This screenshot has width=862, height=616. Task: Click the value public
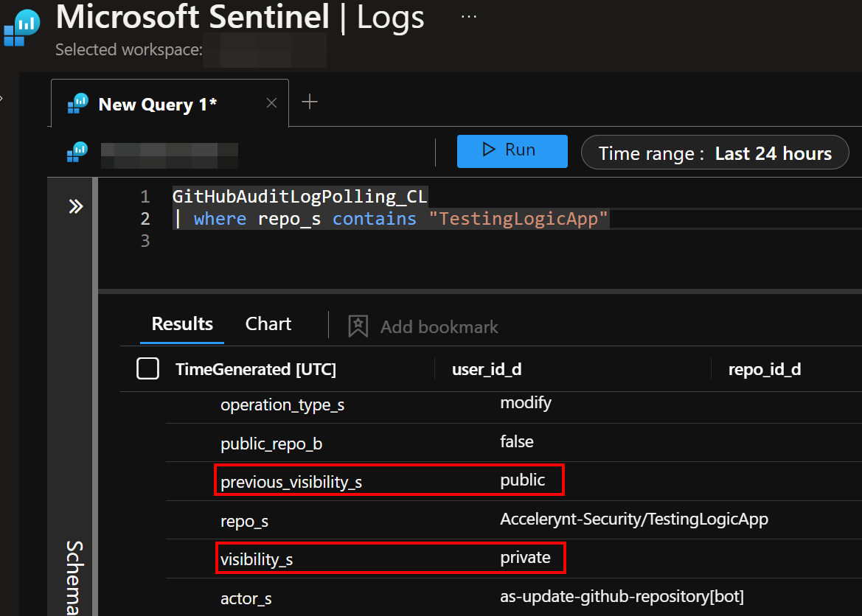522,480
